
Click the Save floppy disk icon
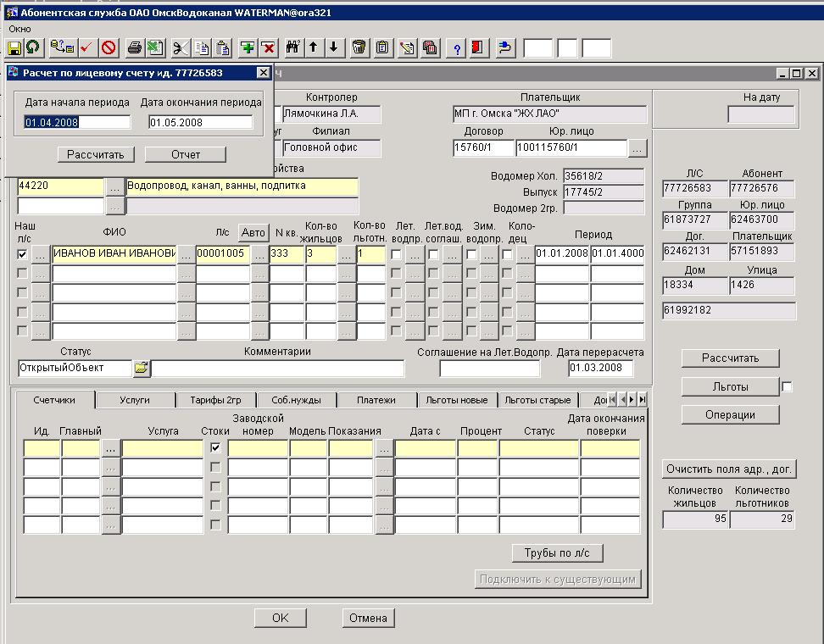tap(14, 47)
